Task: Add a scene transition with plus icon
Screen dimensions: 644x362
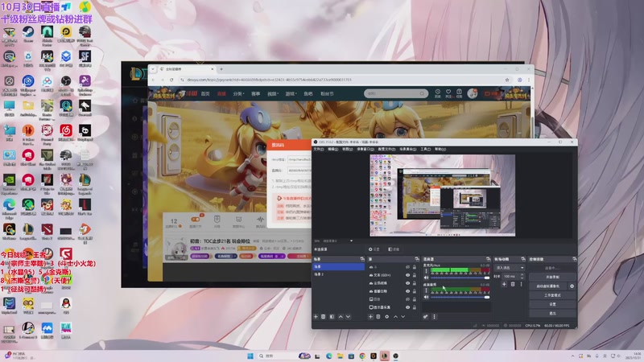Action: 504,284
